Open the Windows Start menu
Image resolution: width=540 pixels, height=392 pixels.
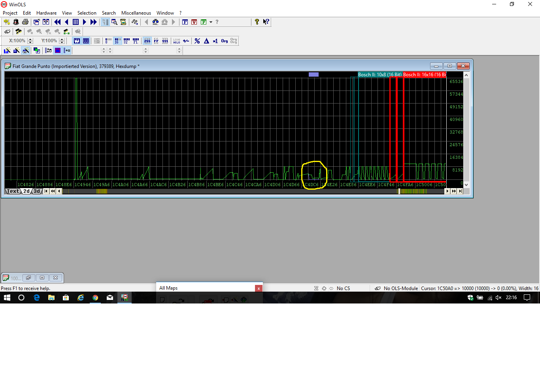click(x=7, y=298)
